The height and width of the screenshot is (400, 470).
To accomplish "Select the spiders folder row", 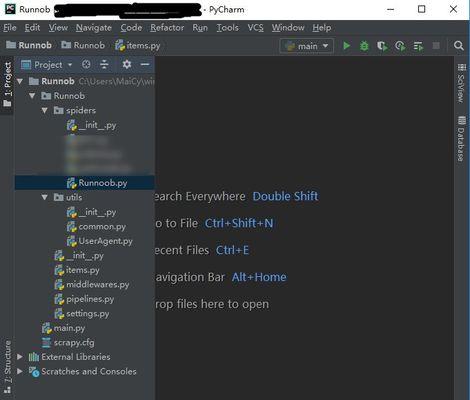I will (85, 110).
